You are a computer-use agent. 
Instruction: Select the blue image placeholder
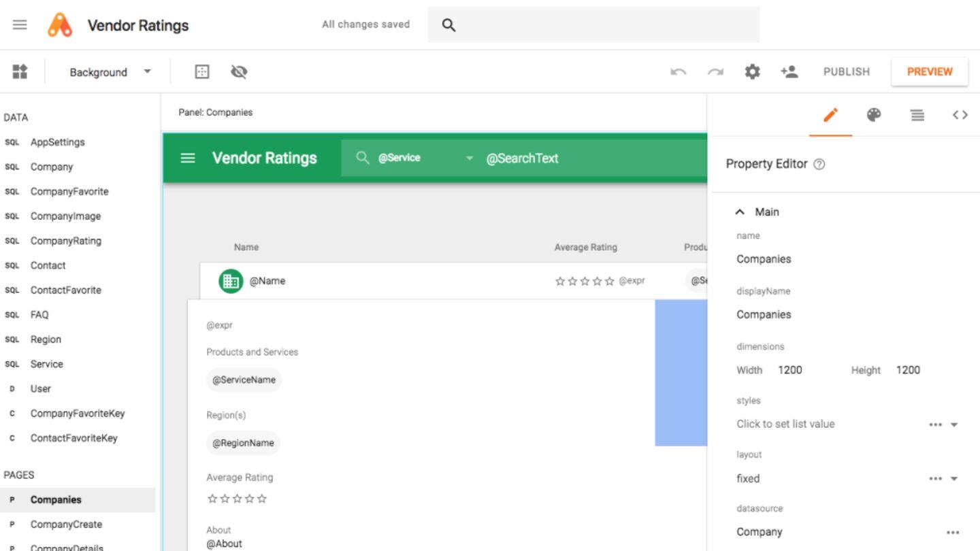[x=681, y=373]
